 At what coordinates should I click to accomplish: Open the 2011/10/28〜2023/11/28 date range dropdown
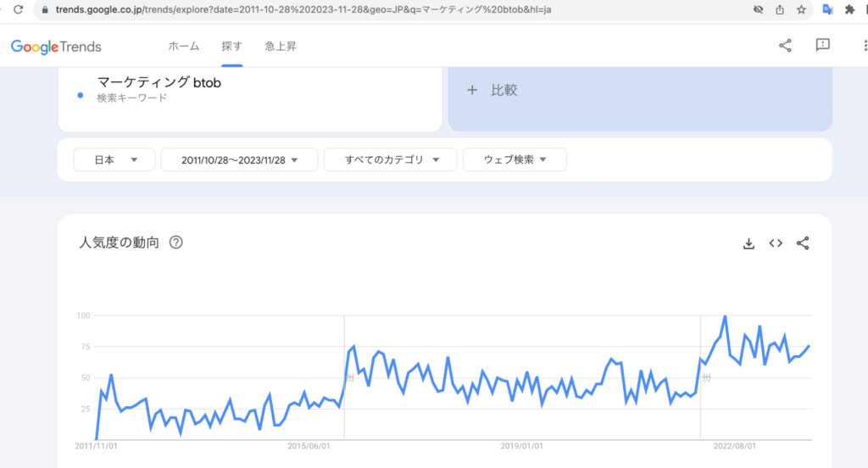[x=239, y=159]
